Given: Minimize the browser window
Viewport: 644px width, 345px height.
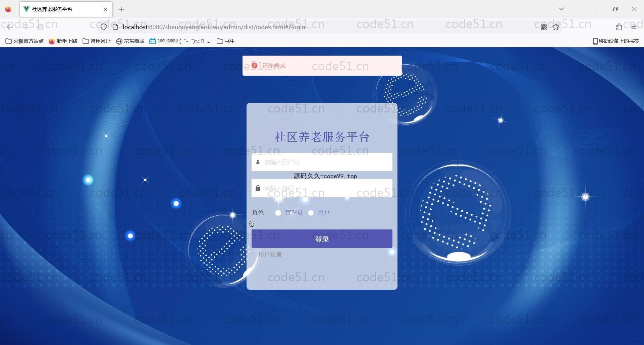Looking at the screenshot, I should pos(596,9).
